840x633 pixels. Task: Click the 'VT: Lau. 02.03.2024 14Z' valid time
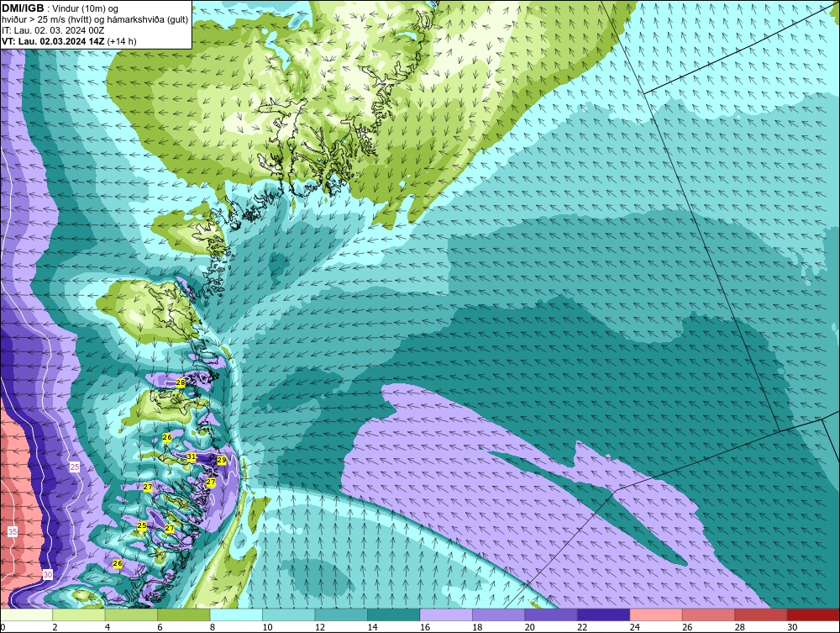coord(54,41)
